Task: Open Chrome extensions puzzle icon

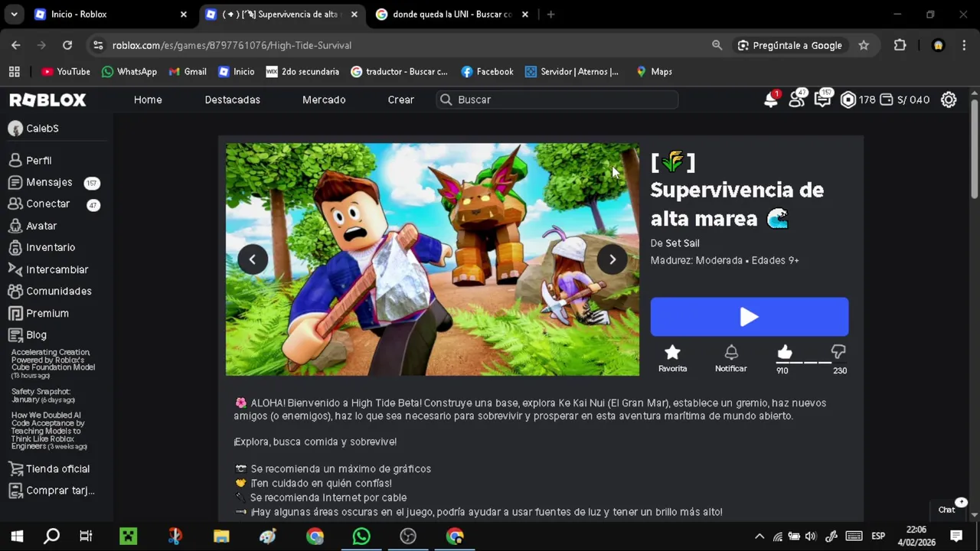Action: 900,45
